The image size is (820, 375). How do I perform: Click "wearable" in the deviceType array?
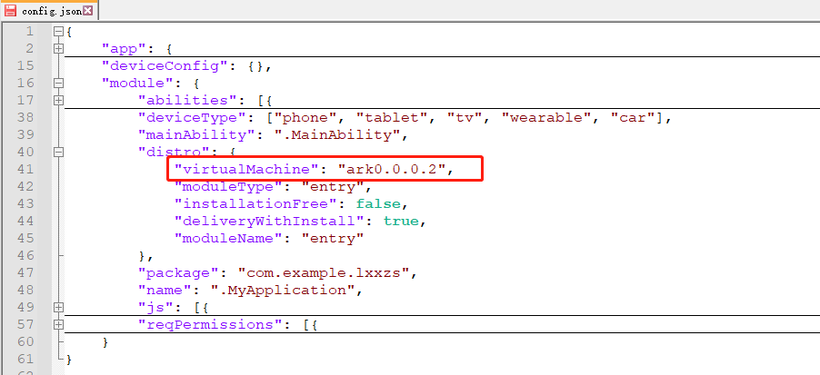pos(547,117)
